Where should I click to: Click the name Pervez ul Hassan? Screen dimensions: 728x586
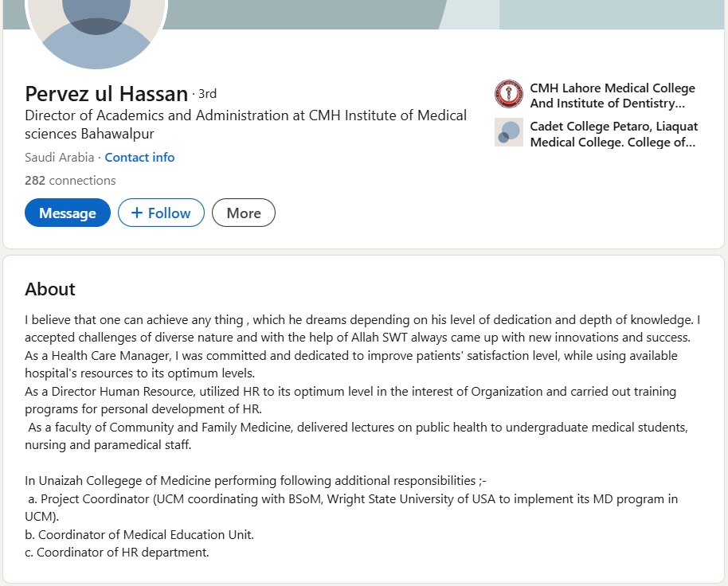pos(106,94)
